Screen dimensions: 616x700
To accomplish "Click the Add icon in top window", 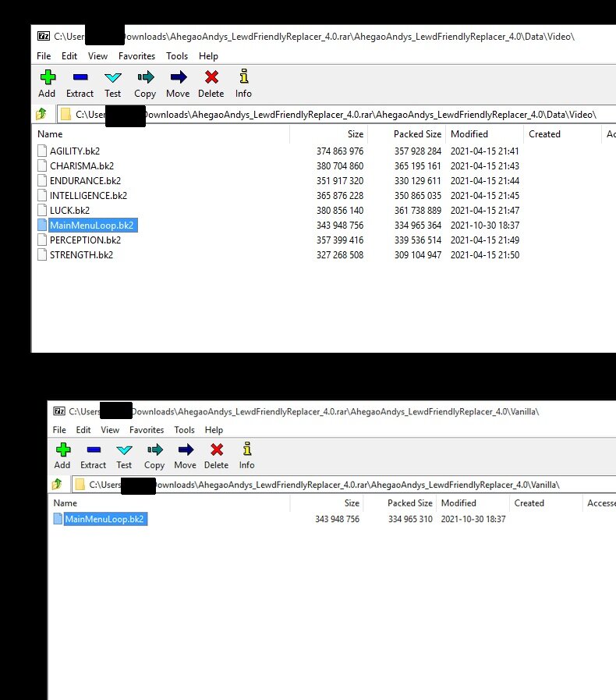I will point(47,77).
